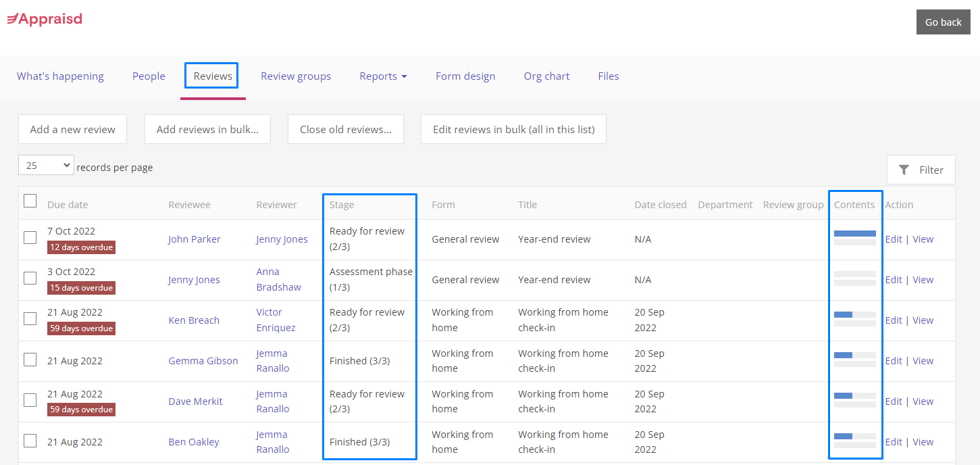Click Jemma Ranallo in Gemma Gibson's row
This screenshot has width=980, height=465.
pos(273,361)
